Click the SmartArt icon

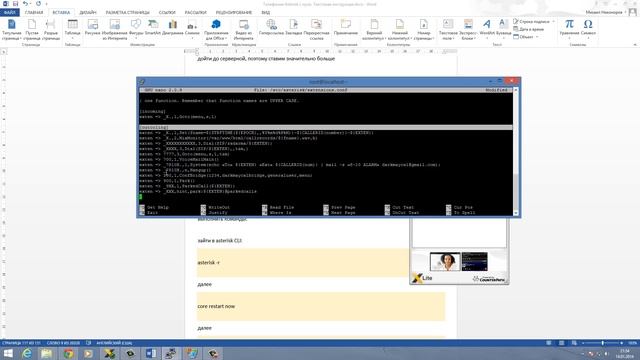[153, 27]
